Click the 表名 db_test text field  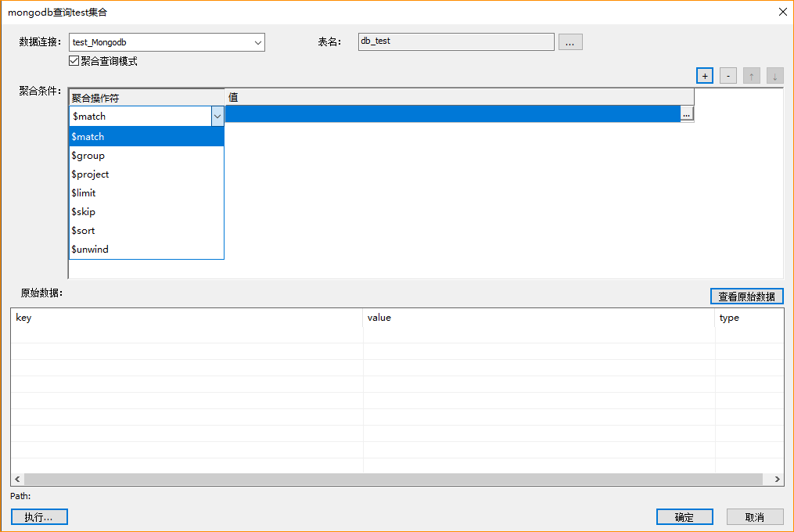[x=455, y=41]
